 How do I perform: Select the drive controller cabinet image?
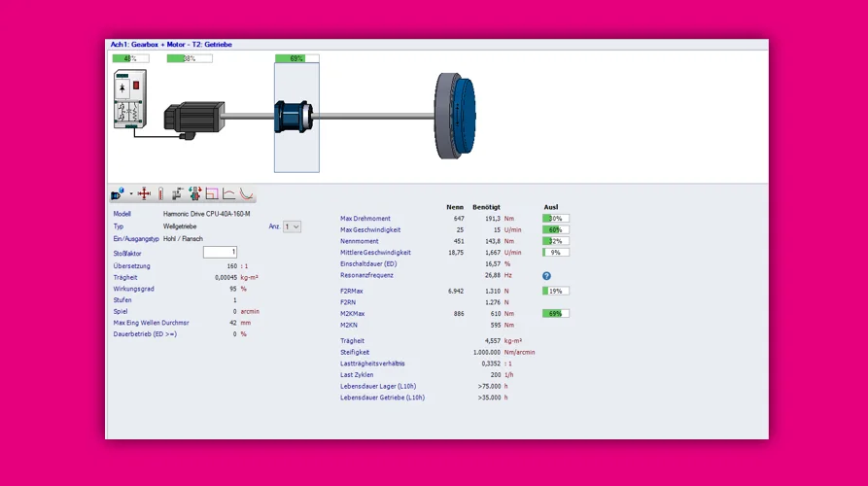click(x=129, y=100)
